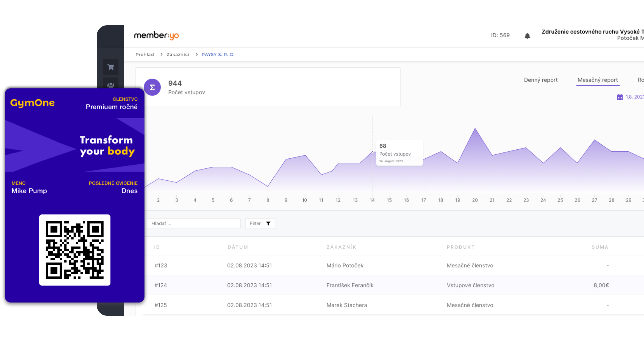This screenshot has height=341, width=644.
Task: Click the 944 Počet vstupov card
Action: tap(268, 87)
